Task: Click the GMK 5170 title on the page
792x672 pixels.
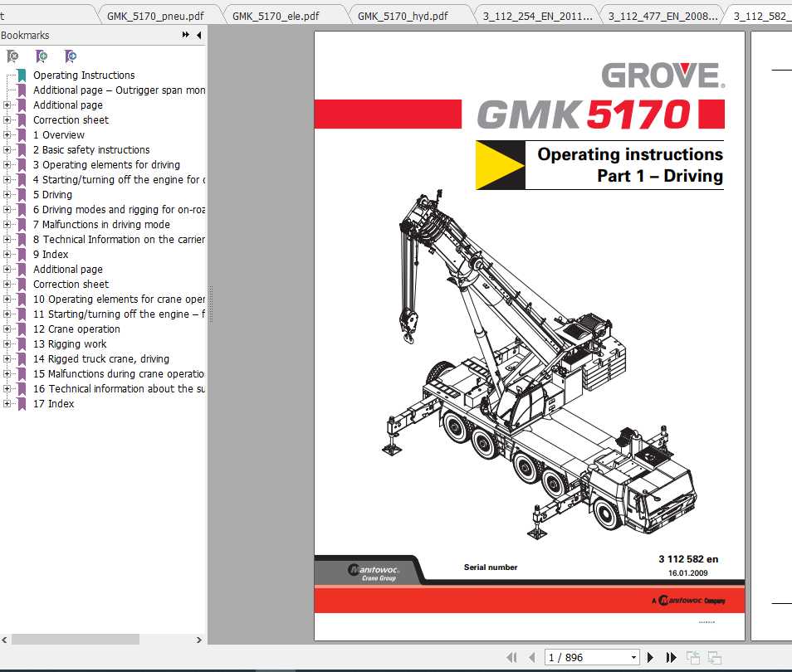Action: tap(584, 114)
